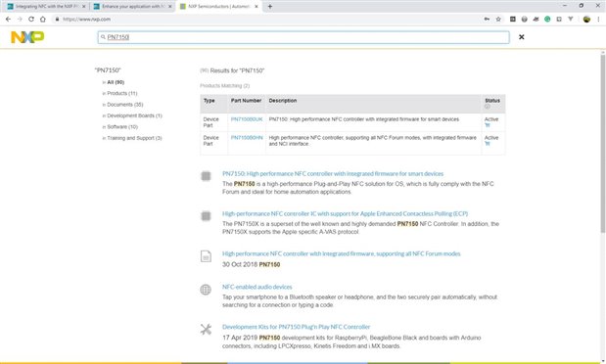Open PN7150 High performance NFC controller result

click(x=333, y=174)
